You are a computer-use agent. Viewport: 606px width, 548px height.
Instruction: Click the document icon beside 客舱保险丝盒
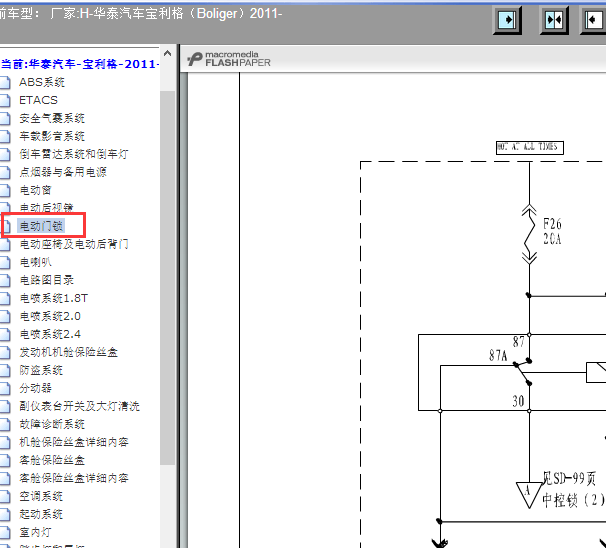coord(5,460)
